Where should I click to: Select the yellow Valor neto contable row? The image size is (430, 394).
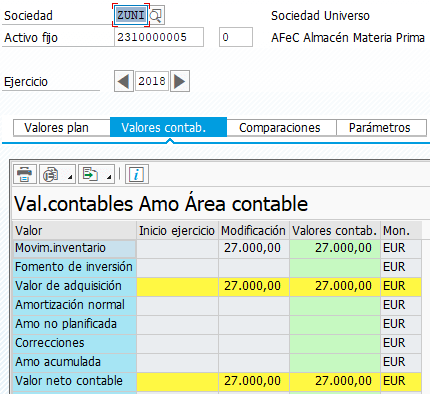217,381
